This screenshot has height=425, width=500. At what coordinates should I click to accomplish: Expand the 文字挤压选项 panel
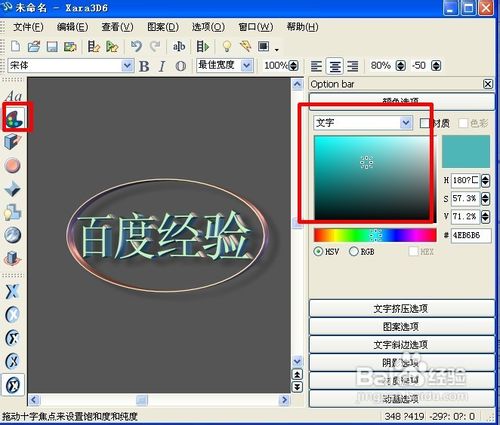click(402, 308)
